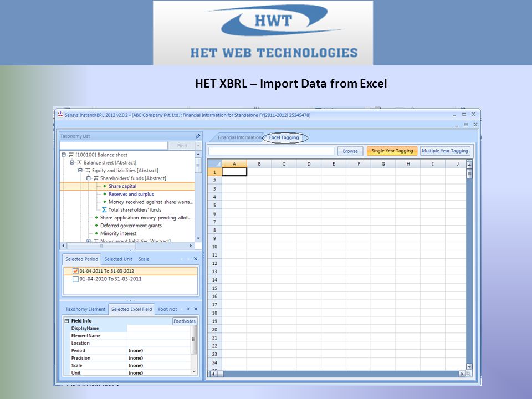The height and width of the screenshot is (399, 532).
Task: Collapse the Balance sheet [Abstract] node
Action: point(72,162)
